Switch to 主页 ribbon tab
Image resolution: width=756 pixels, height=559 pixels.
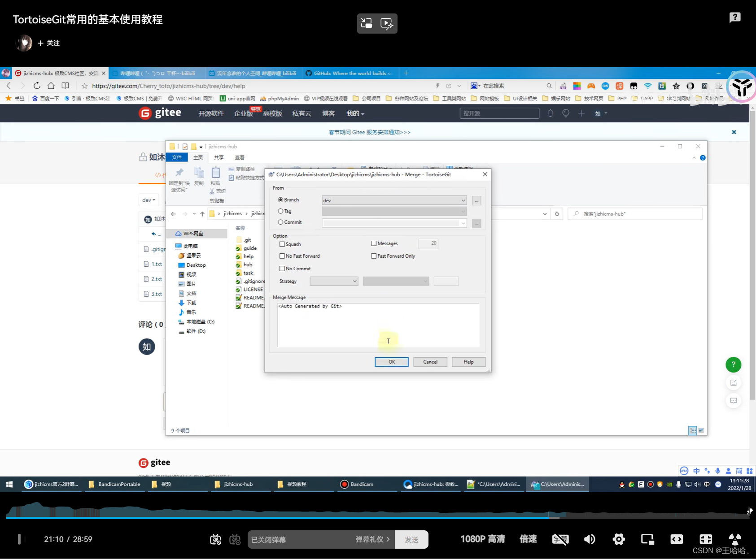pyautogui.click(x=198, y=157)
